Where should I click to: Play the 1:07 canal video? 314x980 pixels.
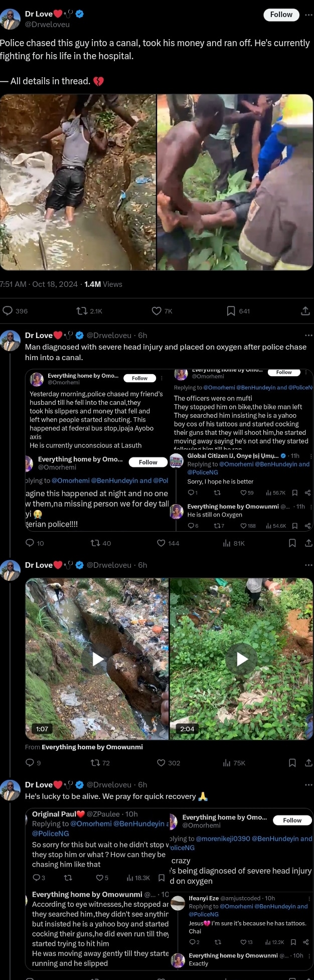point(98,659)
